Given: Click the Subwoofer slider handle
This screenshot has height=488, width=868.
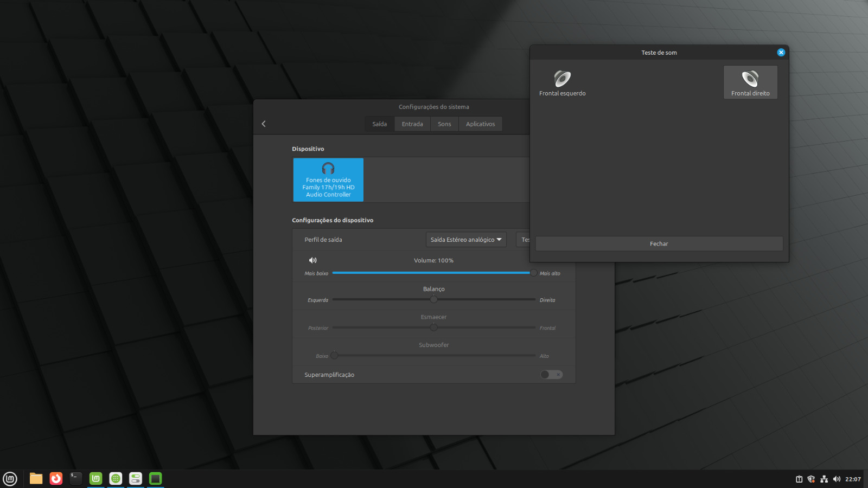Looking at the screenshot, I should 334,356.
